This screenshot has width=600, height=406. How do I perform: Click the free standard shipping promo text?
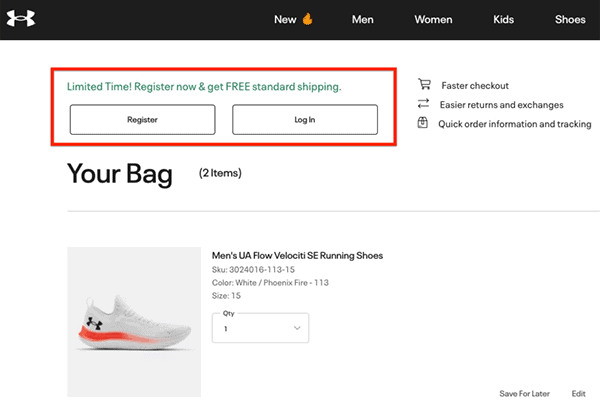(x=204, y=87)
